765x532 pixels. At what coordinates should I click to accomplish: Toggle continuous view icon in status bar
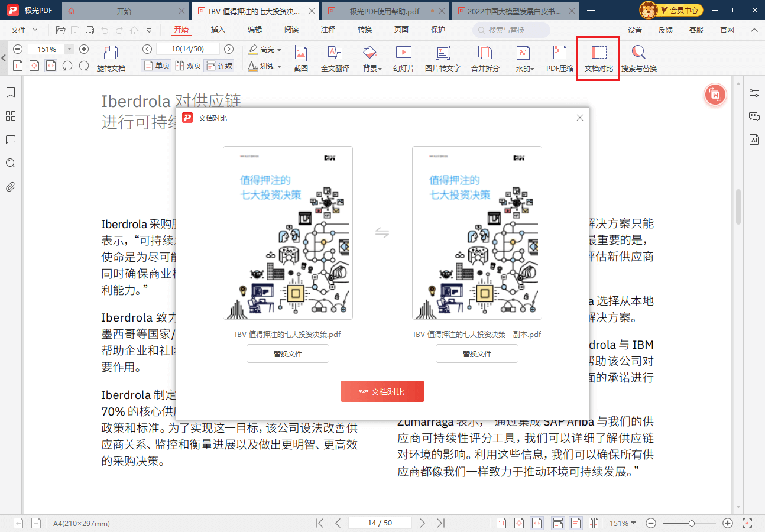(x=557, y=523)
